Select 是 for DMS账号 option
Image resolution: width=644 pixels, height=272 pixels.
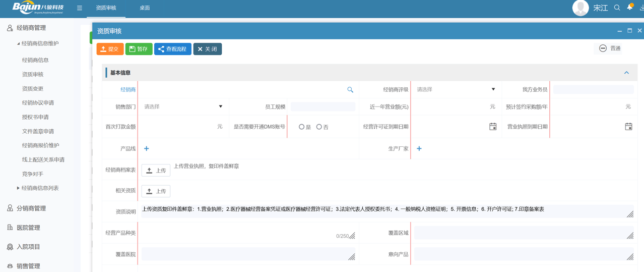(301, 127)
